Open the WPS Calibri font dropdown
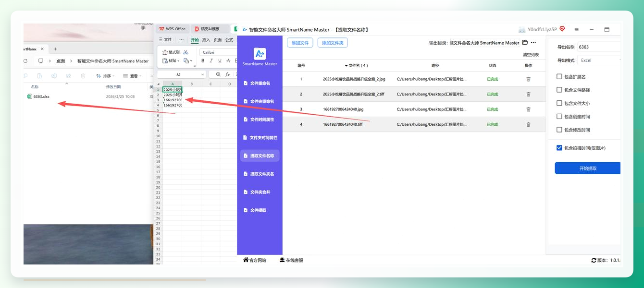 click(x=219, y=52)
